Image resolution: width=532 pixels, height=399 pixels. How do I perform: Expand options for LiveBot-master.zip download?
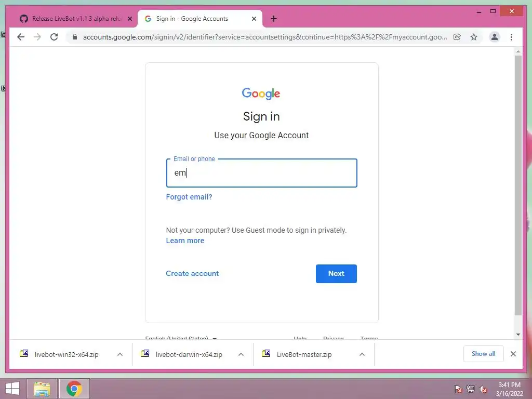[362, 354]
